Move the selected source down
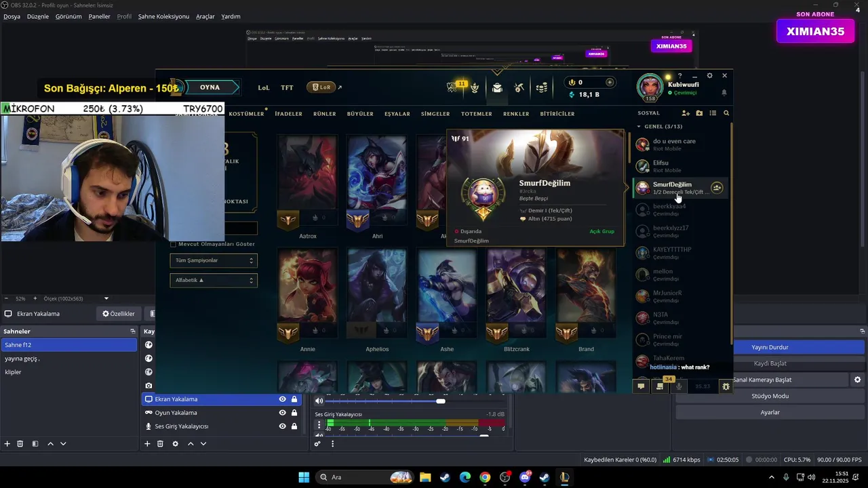This screenshot has height=488, width=868. point(203,444)
